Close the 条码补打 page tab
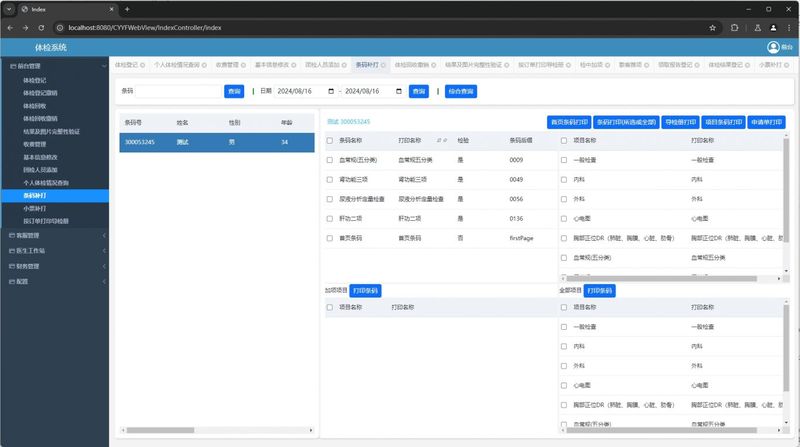The height and width of the screenshot is (447, 800). click(383, 65)
